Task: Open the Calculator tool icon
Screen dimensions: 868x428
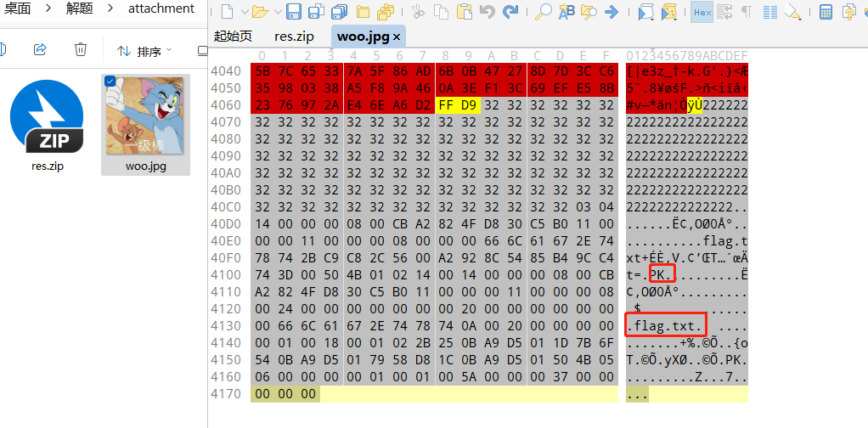Action: point(826,12)
